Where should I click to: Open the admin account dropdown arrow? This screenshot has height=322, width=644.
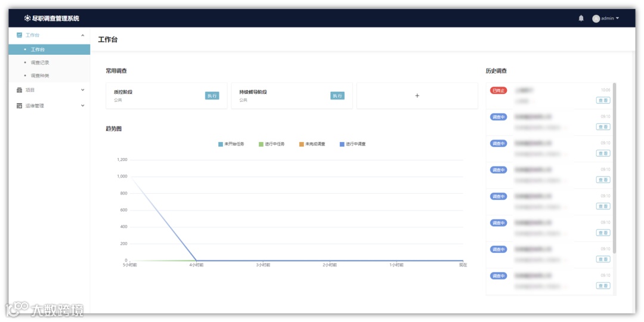617,18
